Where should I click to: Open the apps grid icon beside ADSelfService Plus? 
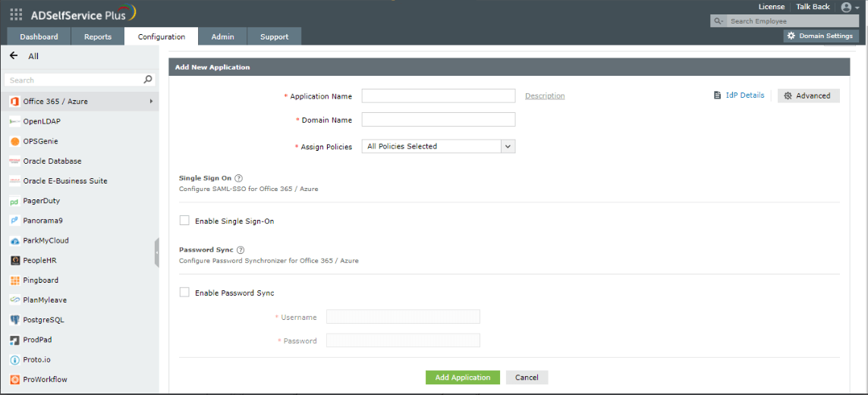(x=17, y=14)
